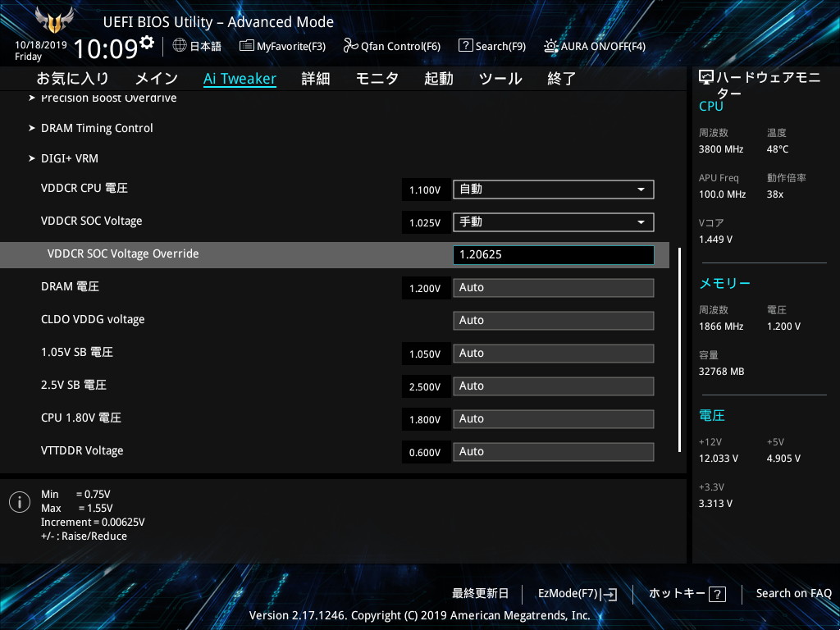This screenshot has height=630, width=840.
Task: Click MyFavorite(F3) label
Action: point(291,47)
